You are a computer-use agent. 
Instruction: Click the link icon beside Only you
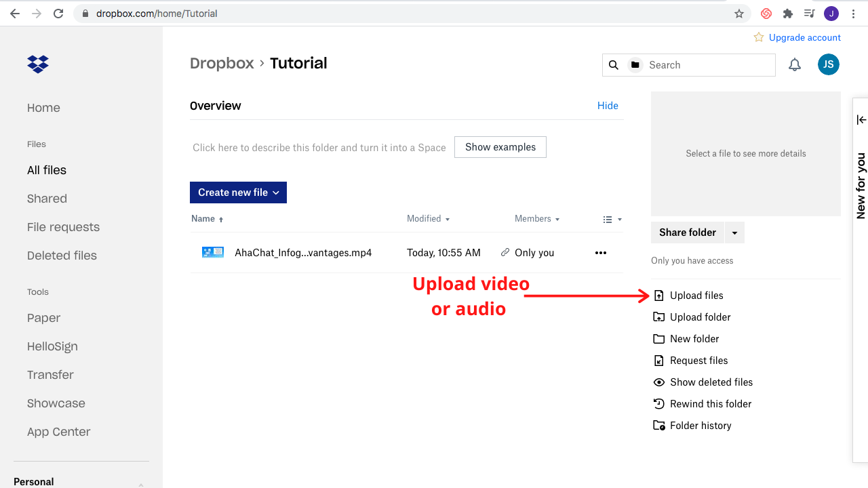tap(505, 253)
